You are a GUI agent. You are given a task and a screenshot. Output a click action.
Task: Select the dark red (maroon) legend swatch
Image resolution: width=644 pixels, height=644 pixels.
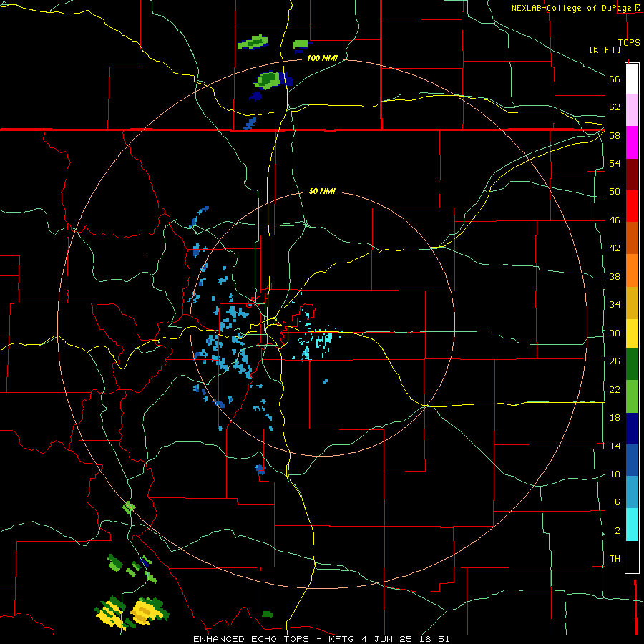(x=632, y=175)
